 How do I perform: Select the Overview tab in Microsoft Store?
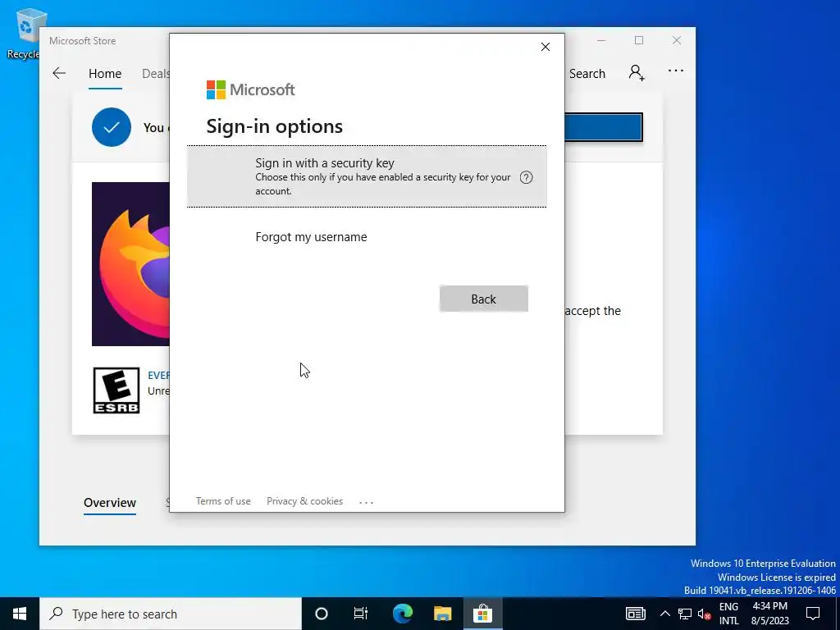pos(110,503)
